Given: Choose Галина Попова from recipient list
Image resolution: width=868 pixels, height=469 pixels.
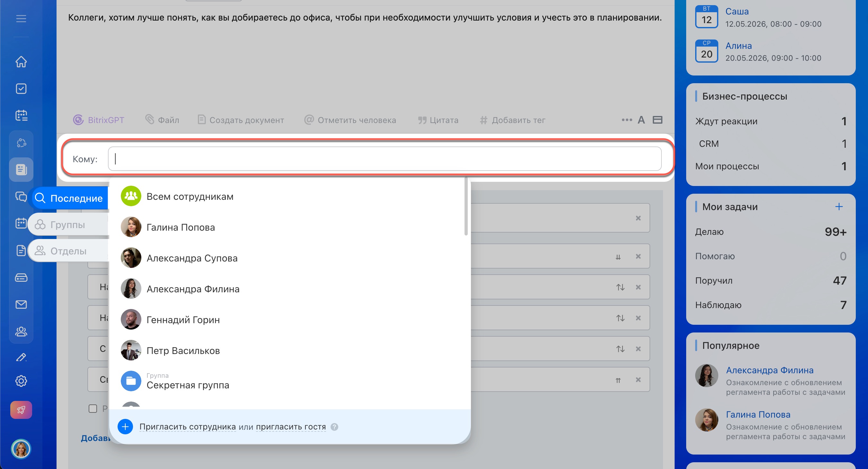Looking at the screenshot, I should click(x=181, y=227).
